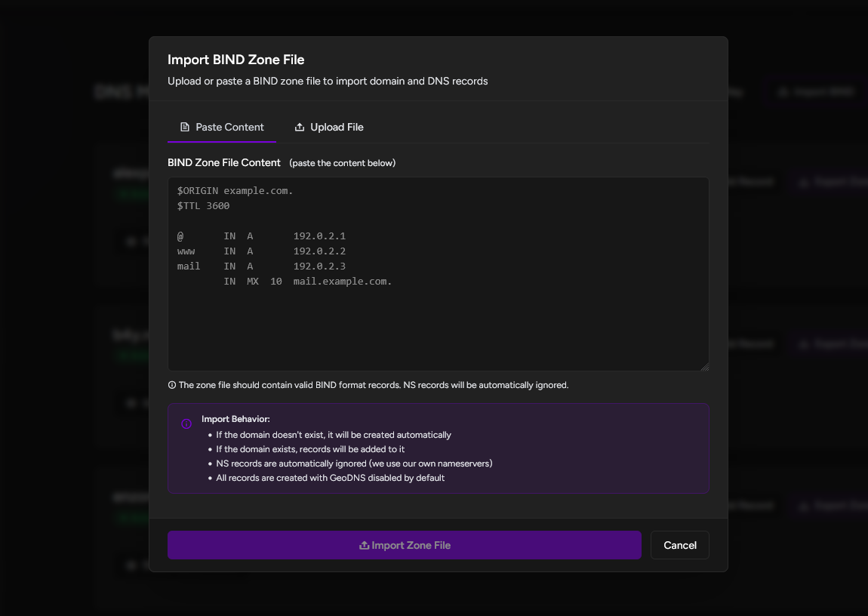Grab the textarea resize handle at its corner
Image resolution: width=868 pixels, height=616 pixels.
pos(705,366)
